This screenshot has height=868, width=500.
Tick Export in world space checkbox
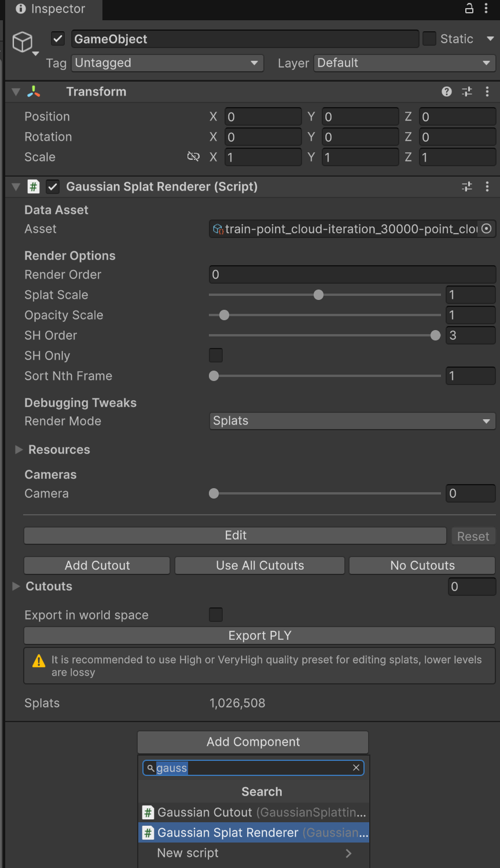[216, 615]
